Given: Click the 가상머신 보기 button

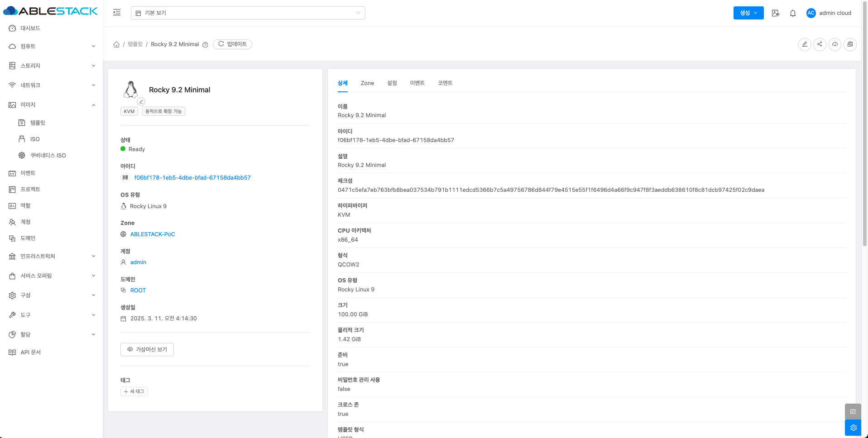Looking at the screenshot, I should tap(147, 350).
